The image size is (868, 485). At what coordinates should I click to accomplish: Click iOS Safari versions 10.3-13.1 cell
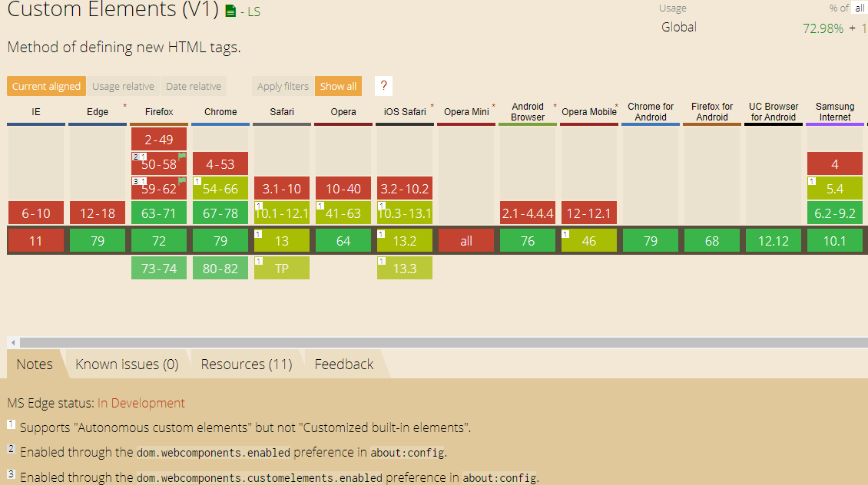405,213
